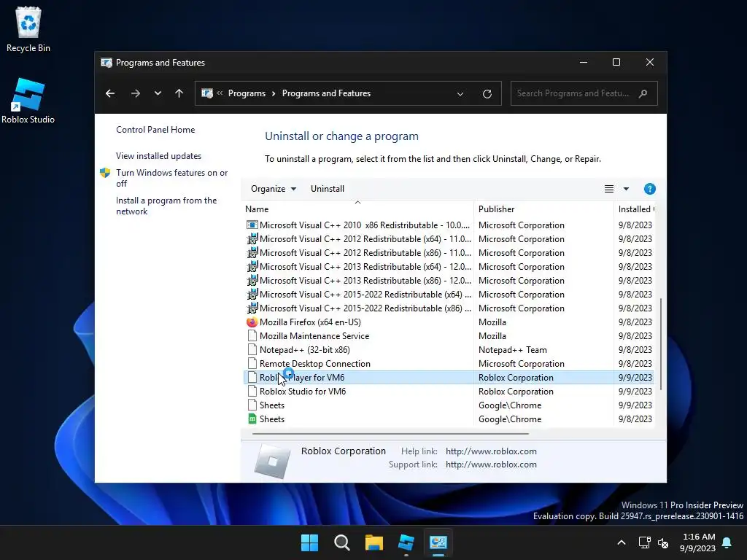Select Visual C++ 2012 Redistributable (x86) row
747x560 pixels.
point(449,253)
